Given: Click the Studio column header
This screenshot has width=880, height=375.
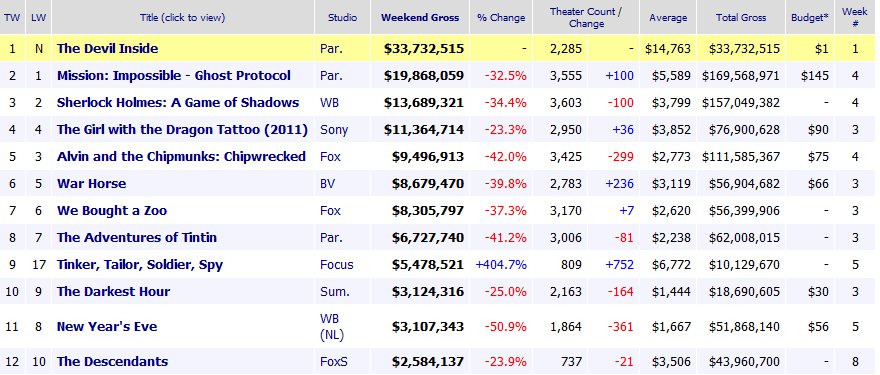Looking at the screenshot, I should pyautogui.click(x=342, y=17).
